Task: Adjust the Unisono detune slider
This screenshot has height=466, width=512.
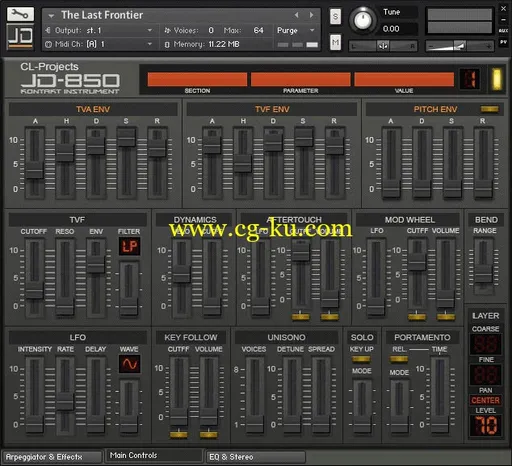Action: (292, 424)
